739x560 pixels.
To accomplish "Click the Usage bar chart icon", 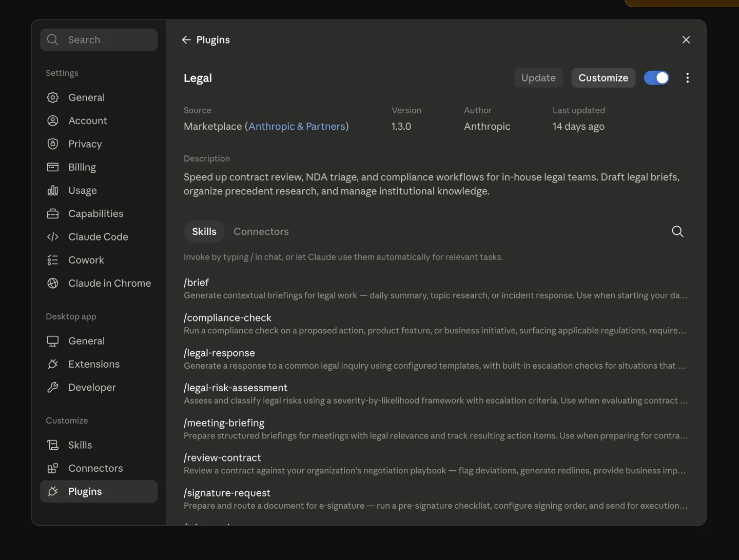I will coord(52,190).
